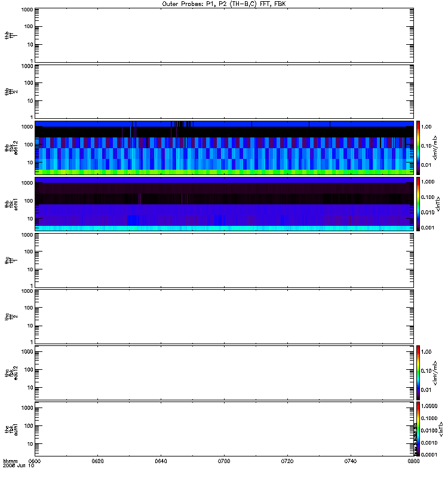The height and width of the screenshot is (478, 448).
Task: Select the thb fbk scm1 spectrogram panel
Action: click(x=224, y=204)
